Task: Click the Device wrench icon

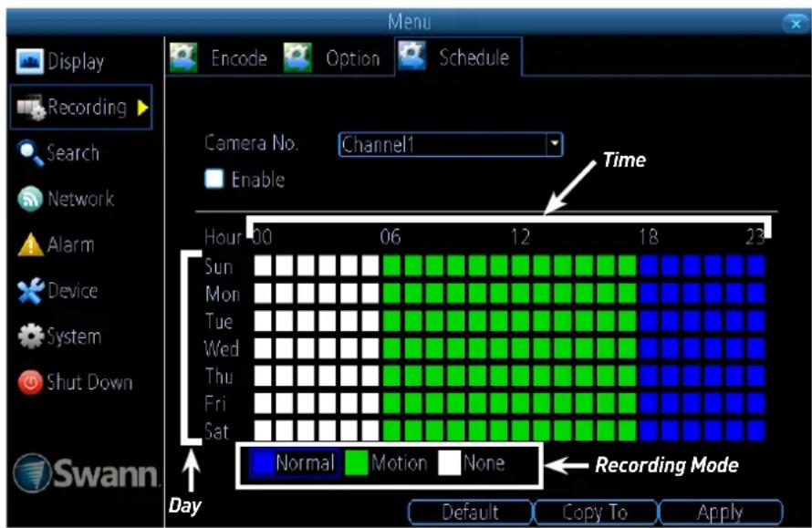Action: tap(30, 290)
